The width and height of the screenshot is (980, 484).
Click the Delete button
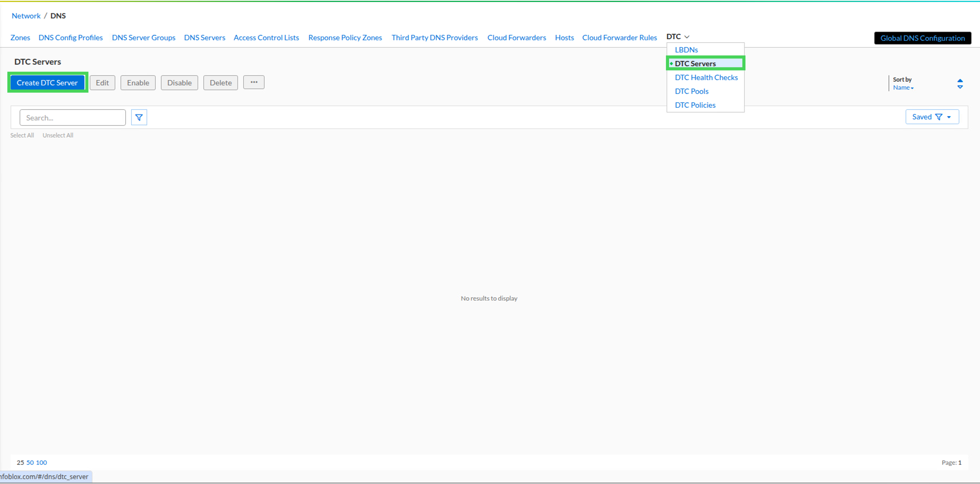coord(221,83)
